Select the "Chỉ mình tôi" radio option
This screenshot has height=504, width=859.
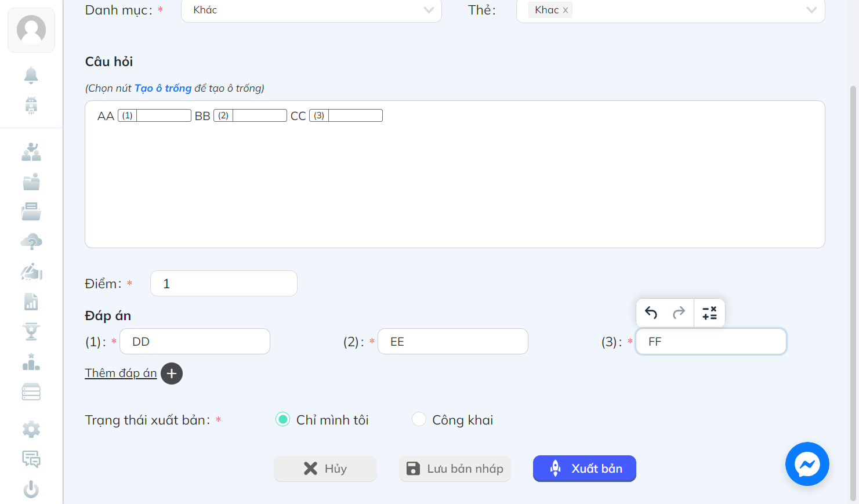pos(282,419)
